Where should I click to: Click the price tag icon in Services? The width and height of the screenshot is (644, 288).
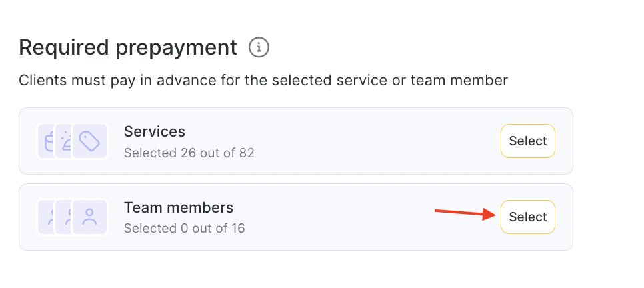(89, 141)
